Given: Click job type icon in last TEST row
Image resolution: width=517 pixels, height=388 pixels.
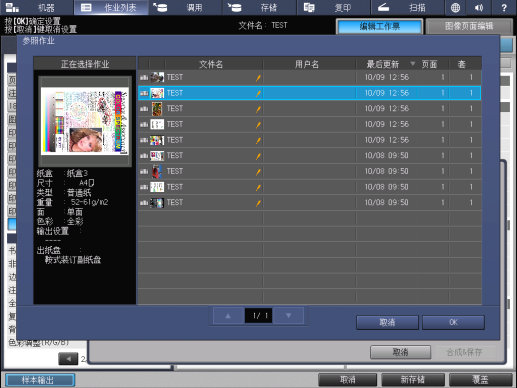Looking at the screenshot, I should (144, 203).
